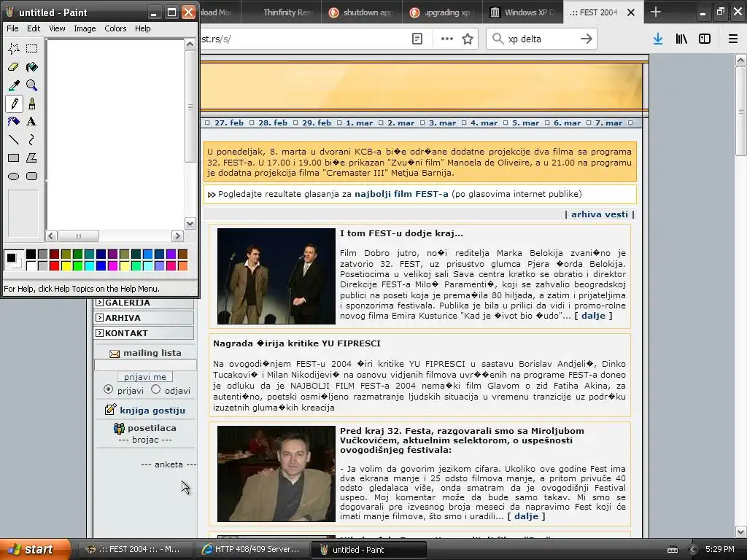The width and height of the screenshot is (747, 560).
Task: Follow dalje link under Miroljub Vučković interview
Action: click(x=526, y=516)
